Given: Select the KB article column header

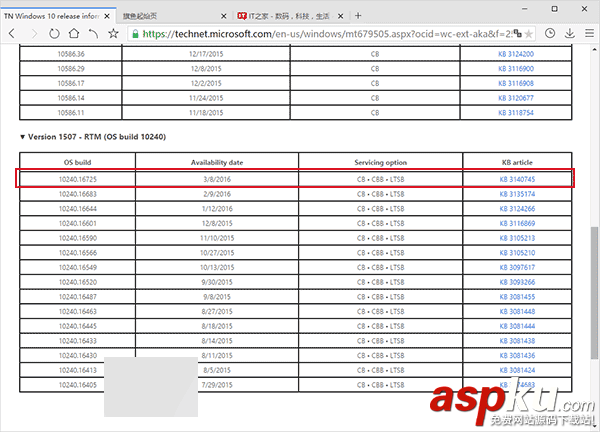Looking at the screenshot, I should 517,162.
